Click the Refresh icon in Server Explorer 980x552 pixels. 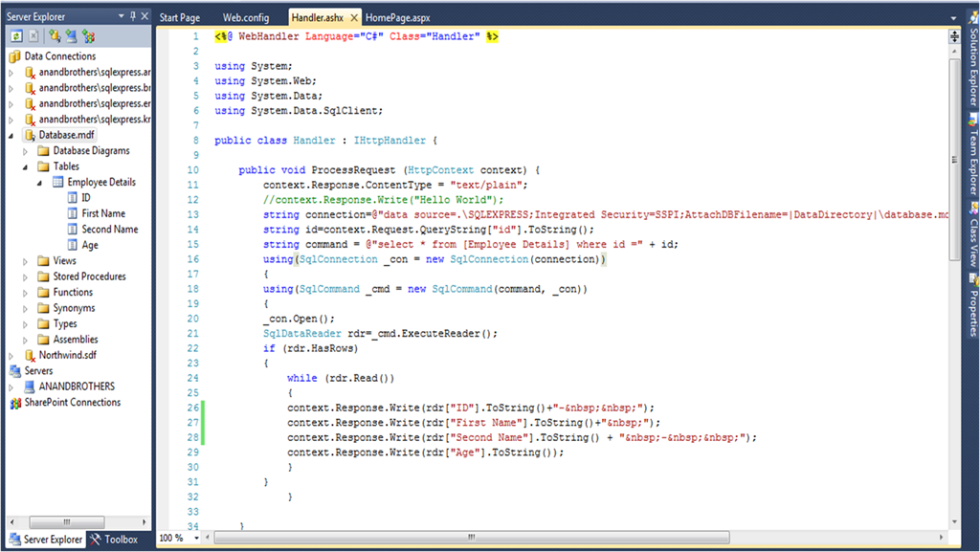(x=16, y=36)
